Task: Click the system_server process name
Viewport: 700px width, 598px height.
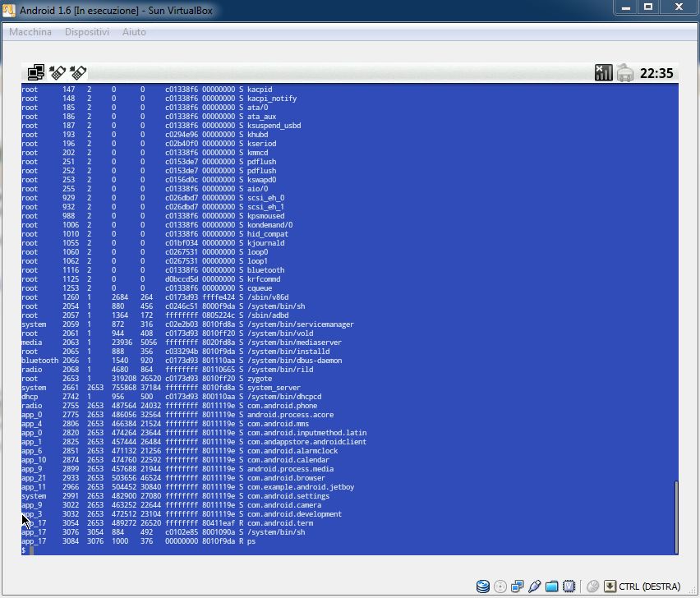Action: [274, 388]
